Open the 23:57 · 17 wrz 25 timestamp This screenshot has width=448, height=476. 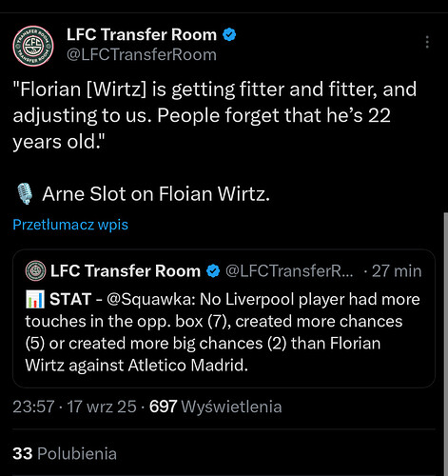(x=74, y=407)
